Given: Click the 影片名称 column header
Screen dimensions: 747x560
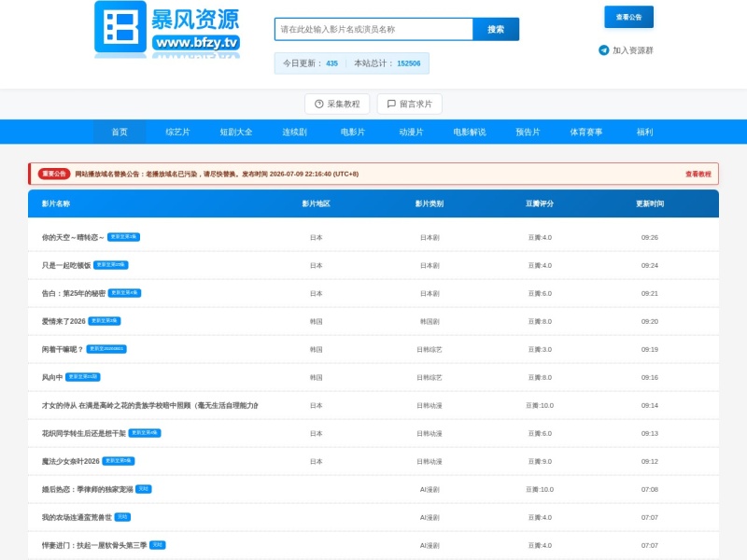Looking at the screenshot, I should (56, 203).
